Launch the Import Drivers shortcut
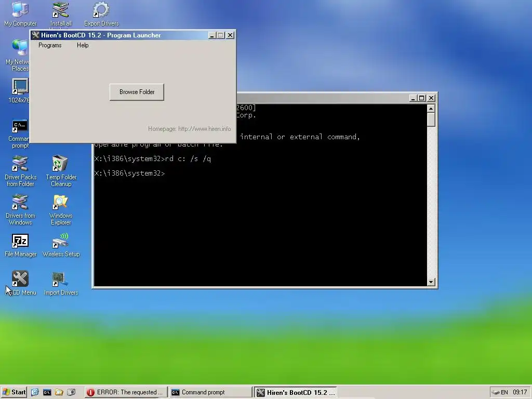The height and width of the screenshot is (399, 532). click(61, 283)
